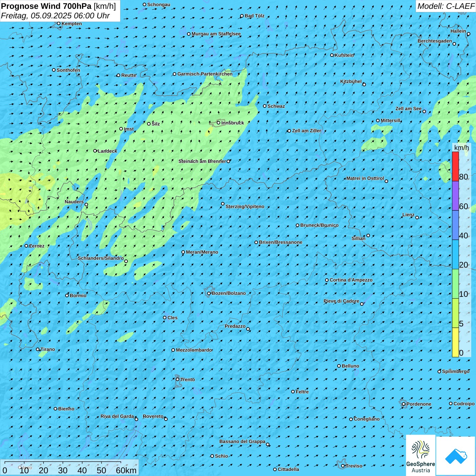Click the '60km' scale bar label

tap(126, 470)
